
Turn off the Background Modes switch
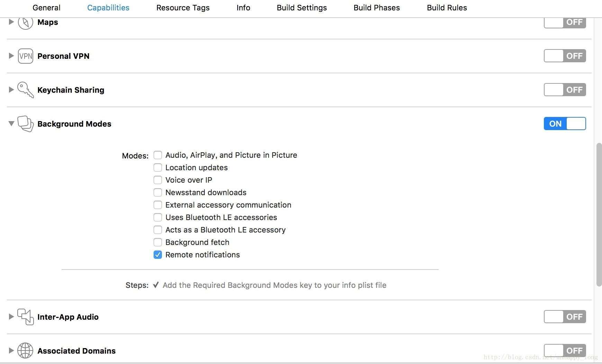(565, 124)
